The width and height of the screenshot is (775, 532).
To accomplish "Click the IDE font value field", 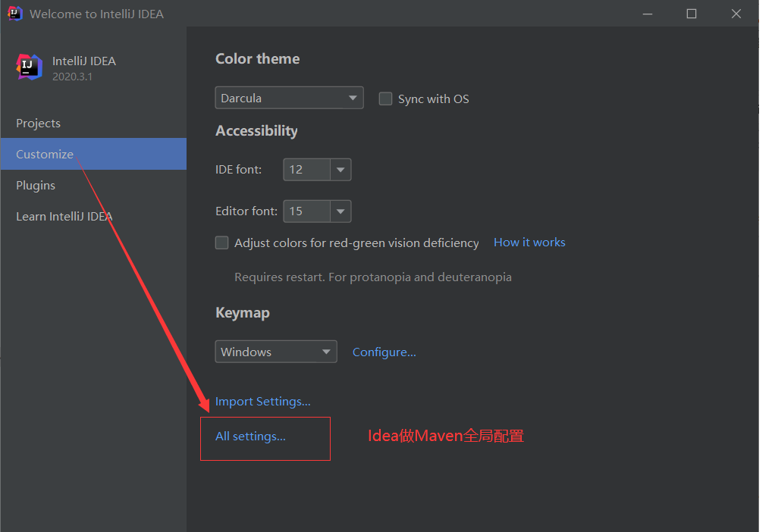I will [306, 170].
